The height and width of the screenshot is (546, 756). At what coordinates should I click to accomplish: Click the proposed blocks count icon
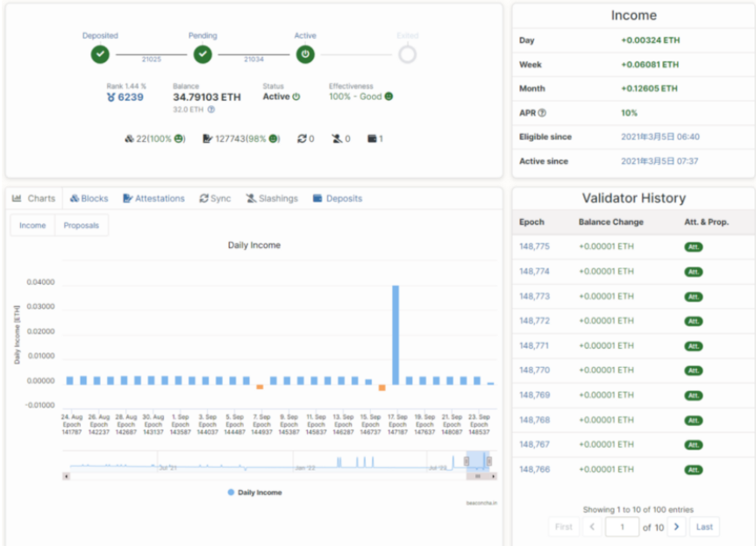[x=129, y=138]
